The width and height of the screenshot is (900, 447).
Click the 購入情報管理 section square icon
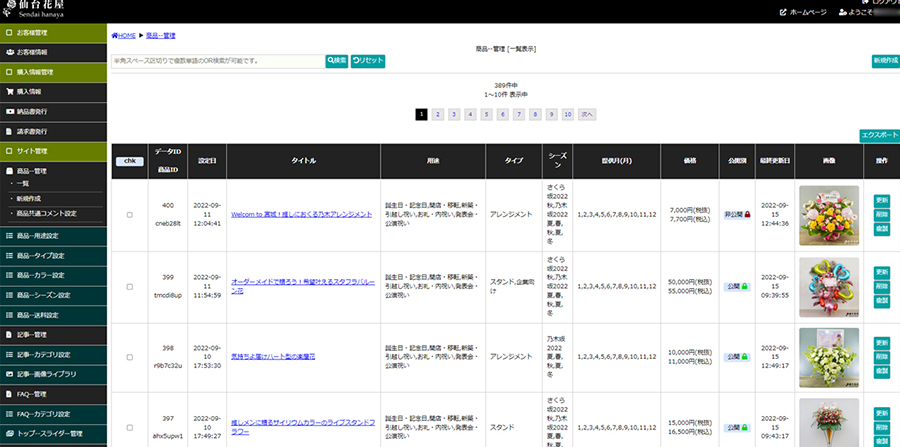point(9,72)
